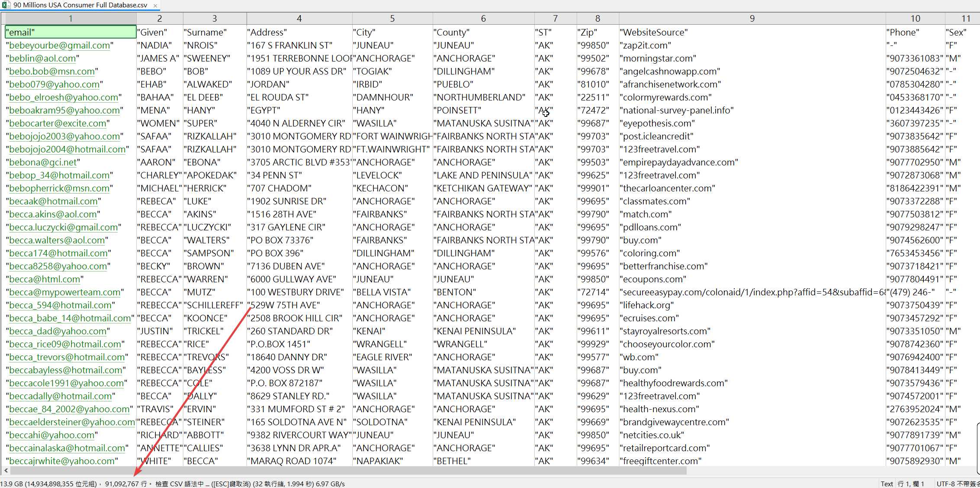Select column 10 header

point(915,19)
